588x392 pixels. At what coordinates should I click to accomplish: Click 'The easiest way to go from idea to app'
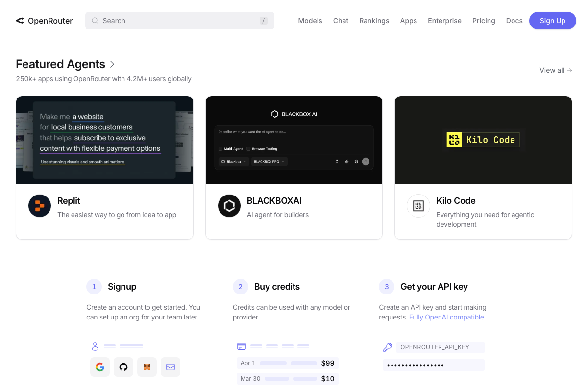[117, 215]
